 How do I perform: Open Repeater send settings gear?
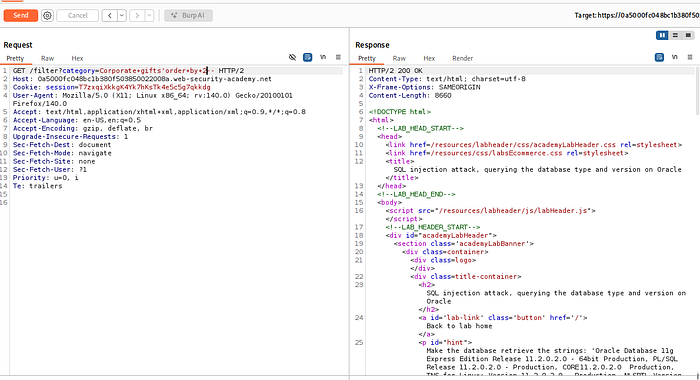pyautogui.click(x=47, y=15)
